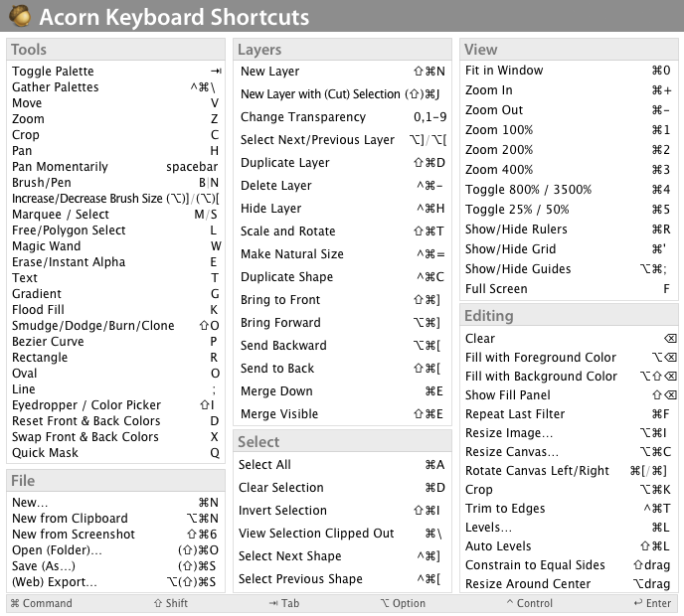Click the 'Full Screen' entry
This screenshot has width=684, height=616.
coord(569,288)
